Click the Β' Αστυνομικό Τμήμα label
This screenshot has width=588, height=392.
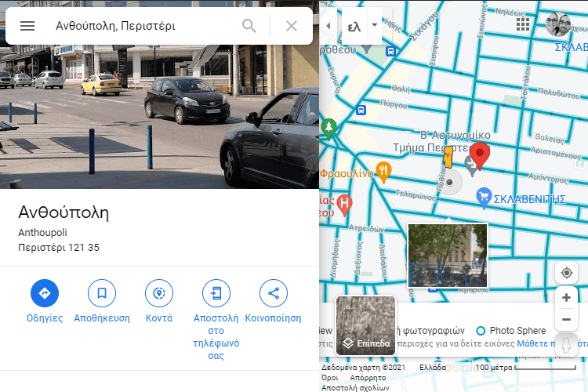tap(441, 141)
